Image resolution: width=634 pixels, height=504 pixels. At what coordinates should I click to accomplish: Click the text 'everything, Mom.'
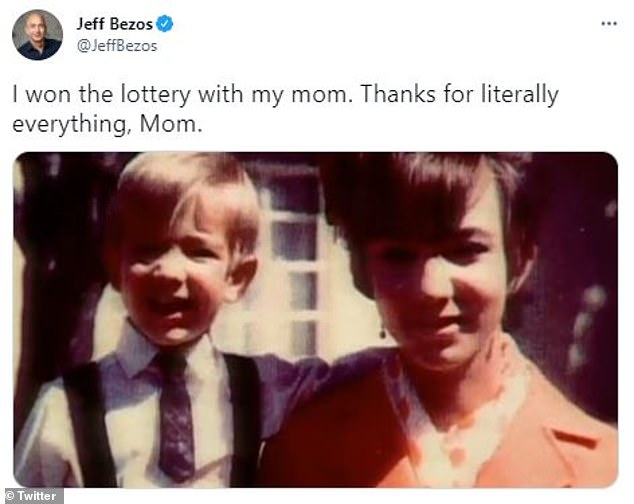[x=107, y=125]
